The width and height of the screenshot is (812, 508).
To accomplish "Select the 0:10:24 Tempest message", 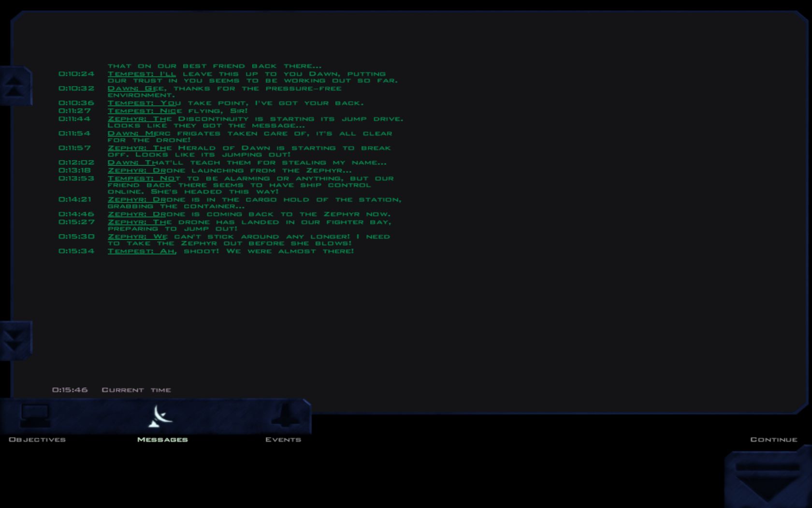I will click(x=228, y=77).
